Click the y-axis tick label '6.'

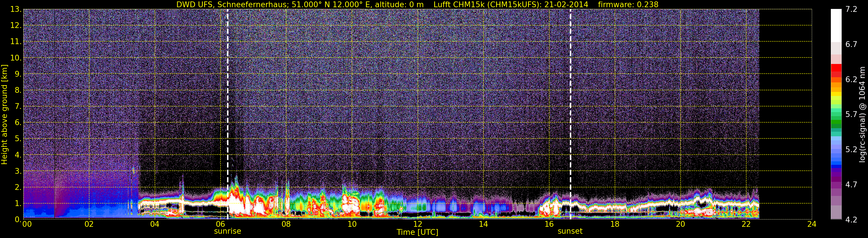coord(18,123)
